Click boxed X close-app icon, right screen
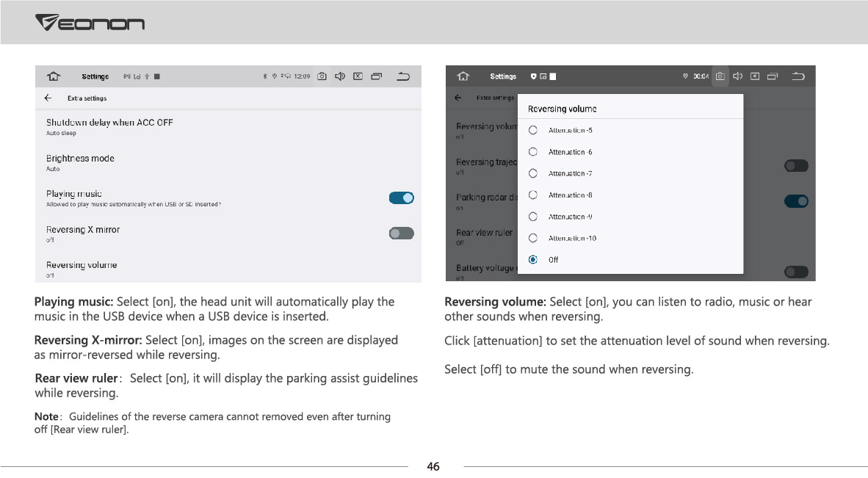 754,76
